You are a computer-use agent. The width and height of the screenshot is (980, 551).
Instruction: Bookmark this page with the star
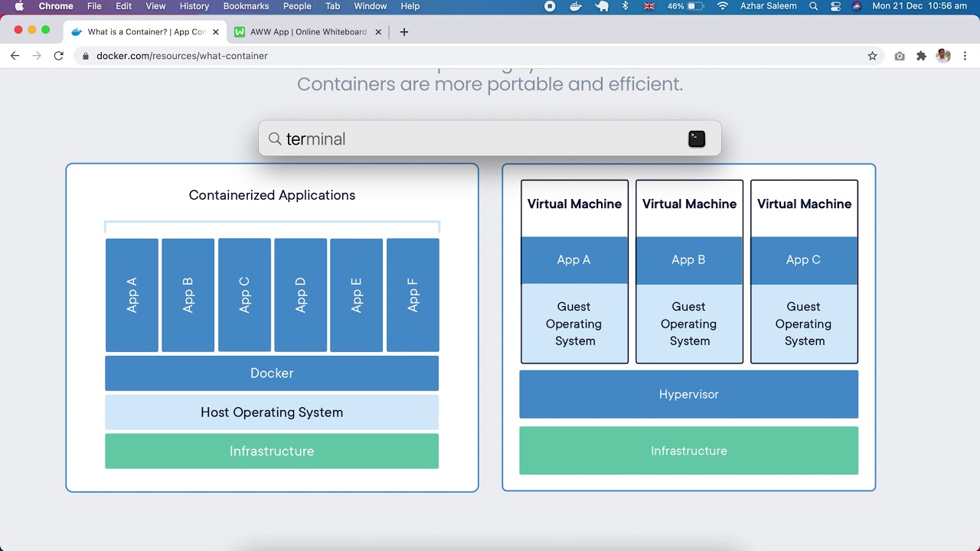[872, 56]
